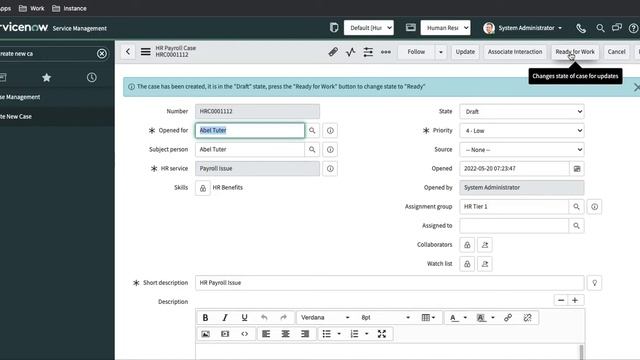Open the Priority dropdown
640x360 pixels.
tap(522, 131)
